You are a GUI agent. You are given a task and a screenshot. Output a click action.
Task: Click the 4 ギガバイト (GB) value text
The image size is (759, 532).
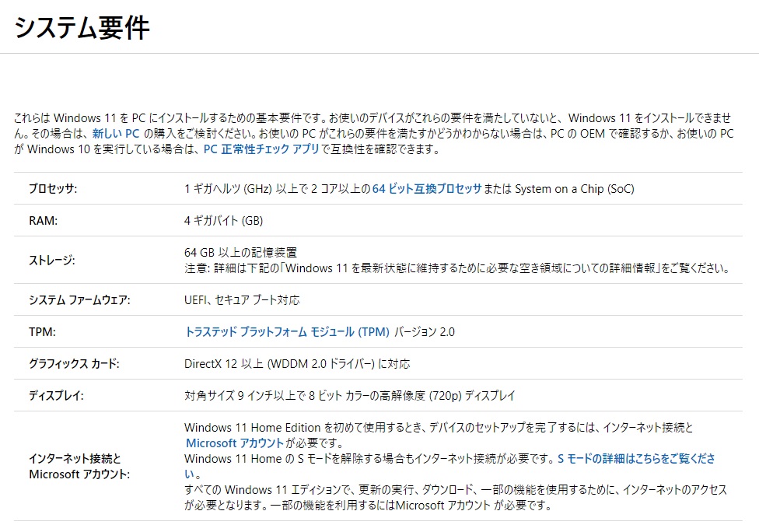[223, 221]
